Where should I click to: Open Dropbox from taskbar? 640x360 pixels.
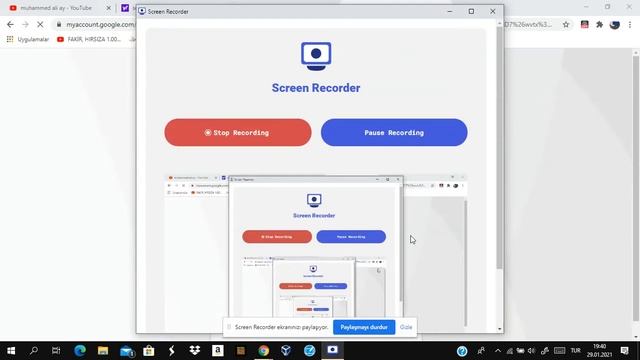[195, 351]
